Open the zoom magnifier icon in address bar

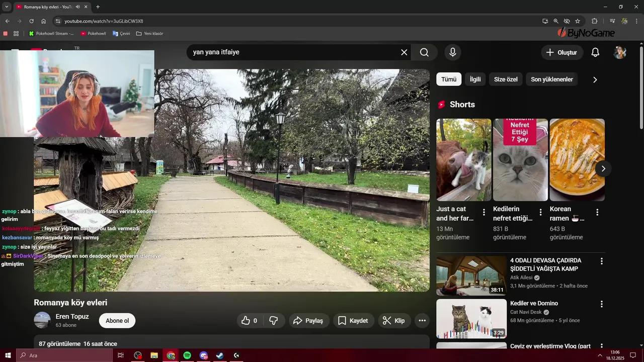[x=556, y=21]
